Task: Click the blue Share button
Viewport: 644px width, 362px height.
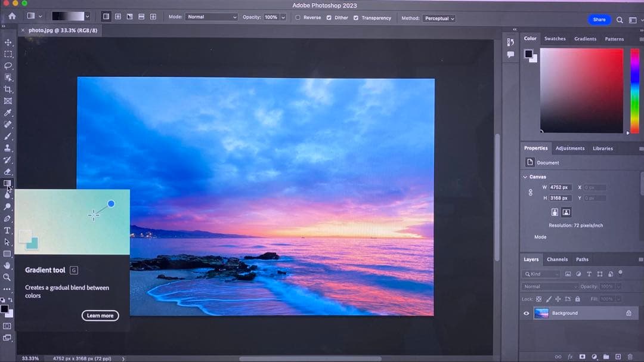Action: point(599,19)
